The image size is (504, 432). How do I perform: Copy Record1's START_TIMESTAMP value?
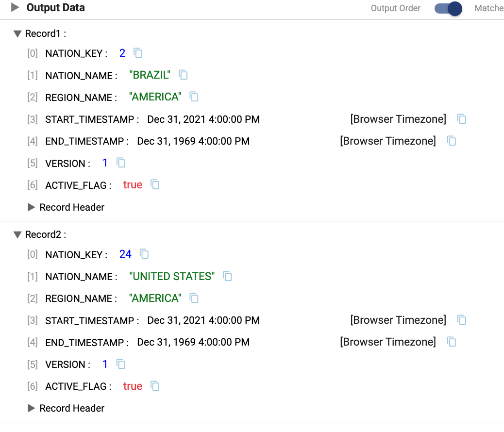pyautogui.click(x=462, y=119)
